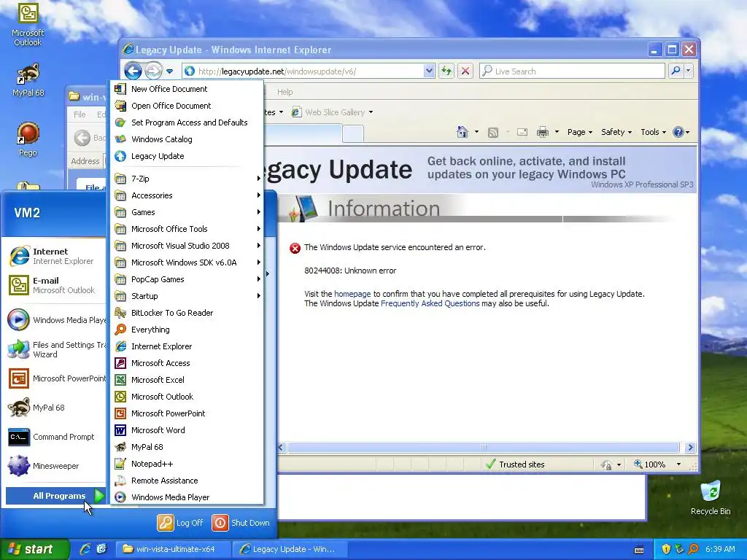Launch Notepad++
747x560 pixels.
[x=187, y=464]
